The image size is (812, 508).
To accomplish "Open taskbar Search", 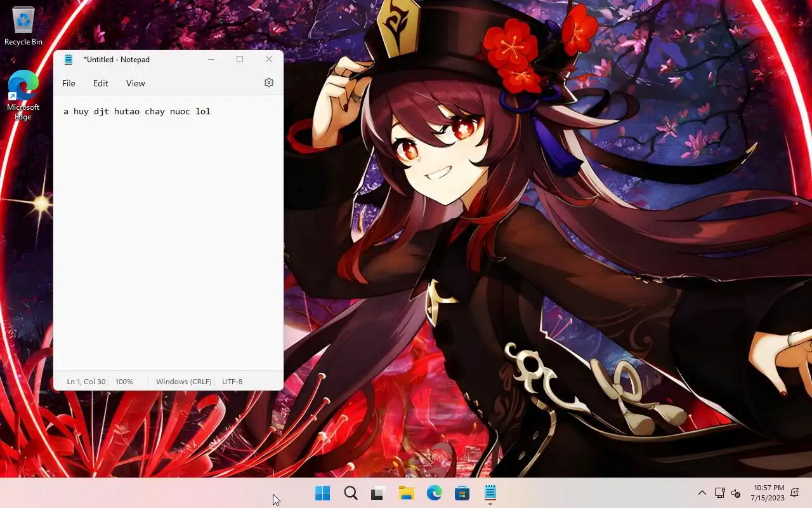I will point(350,493).
